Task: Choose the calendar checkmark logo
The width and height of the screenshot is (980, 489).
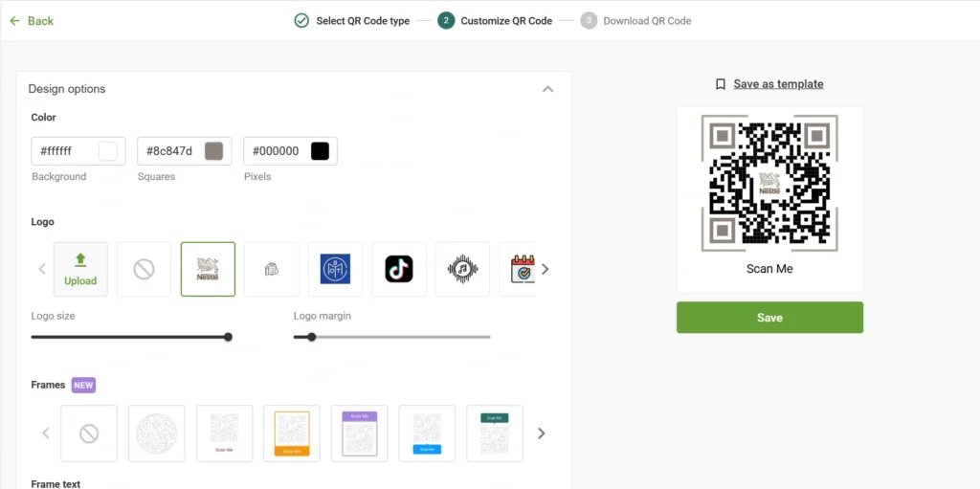Action: point(518,269)
